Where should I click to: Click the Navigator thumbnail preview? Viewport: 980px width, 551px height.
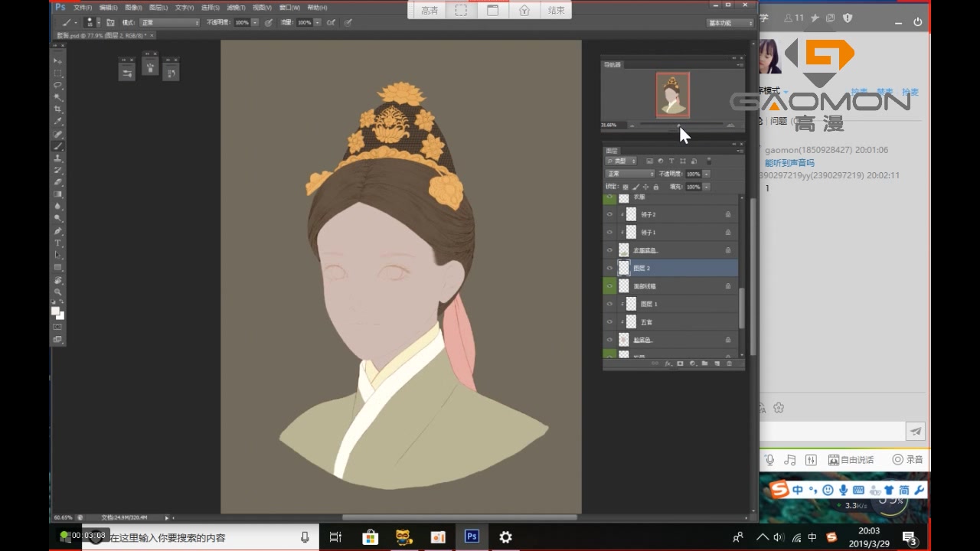pyautogui.click(x=673, y=95)
